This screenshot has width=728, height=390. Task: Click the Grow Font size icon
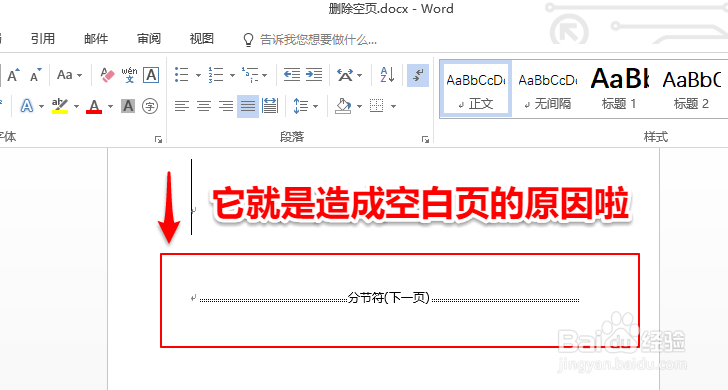13,75
